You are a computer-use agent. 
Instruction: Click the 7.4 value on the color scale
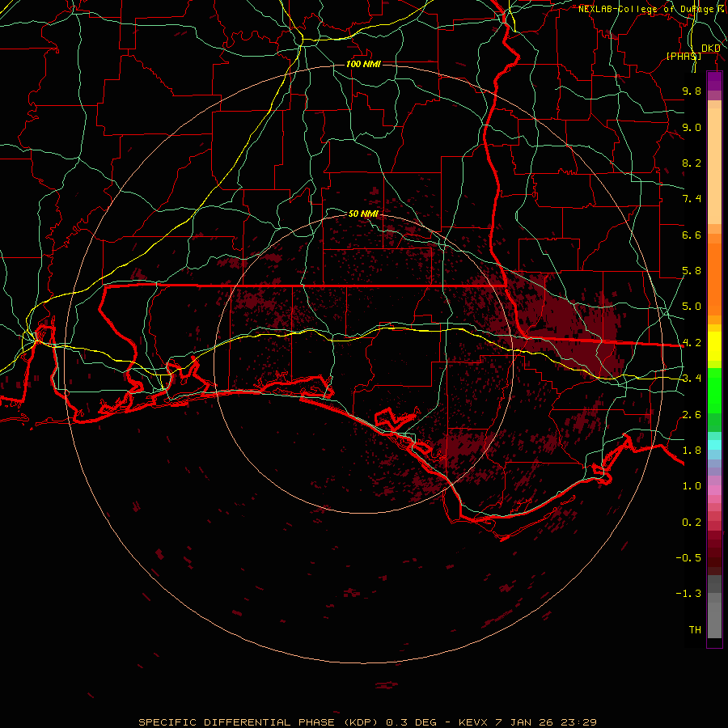click(x=692, y=199)
